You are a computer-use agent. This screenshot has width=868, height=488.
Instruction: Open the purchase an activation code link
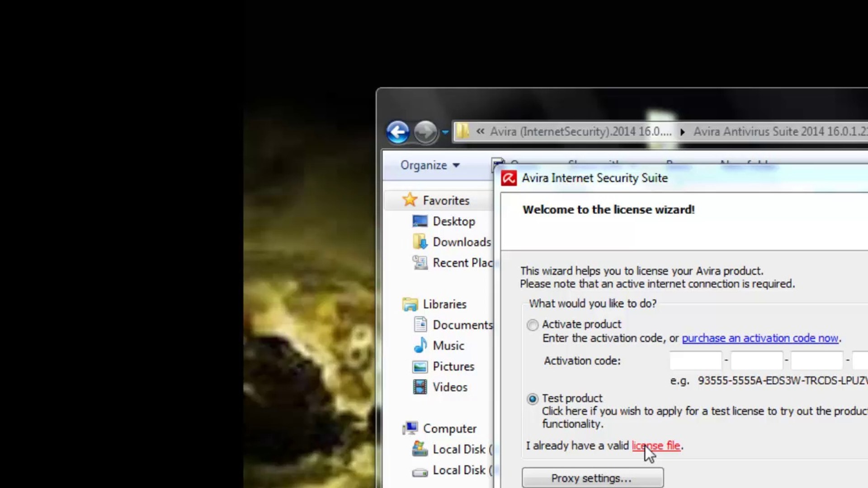click(760, 338)
